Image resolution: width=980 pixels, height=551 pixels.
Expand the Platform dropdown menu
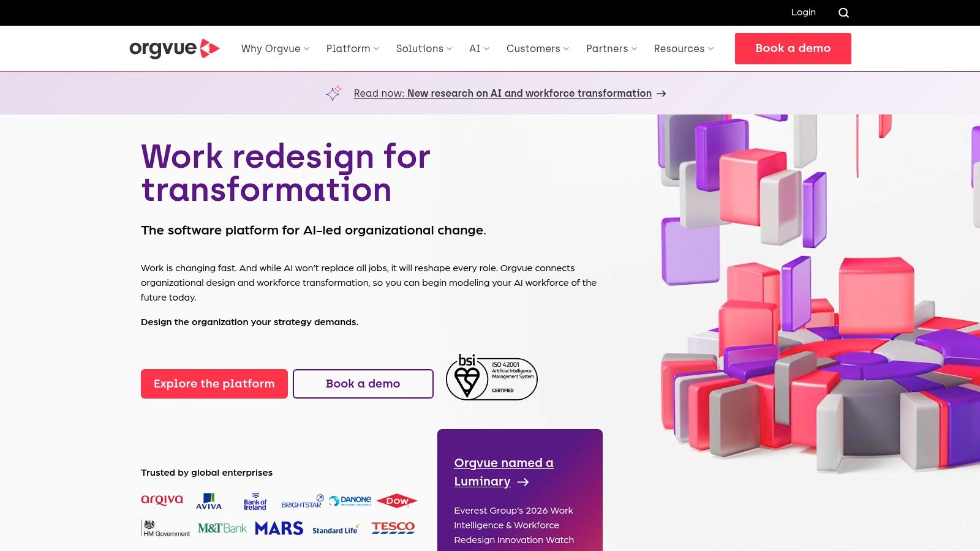click(x=353, y=48)
